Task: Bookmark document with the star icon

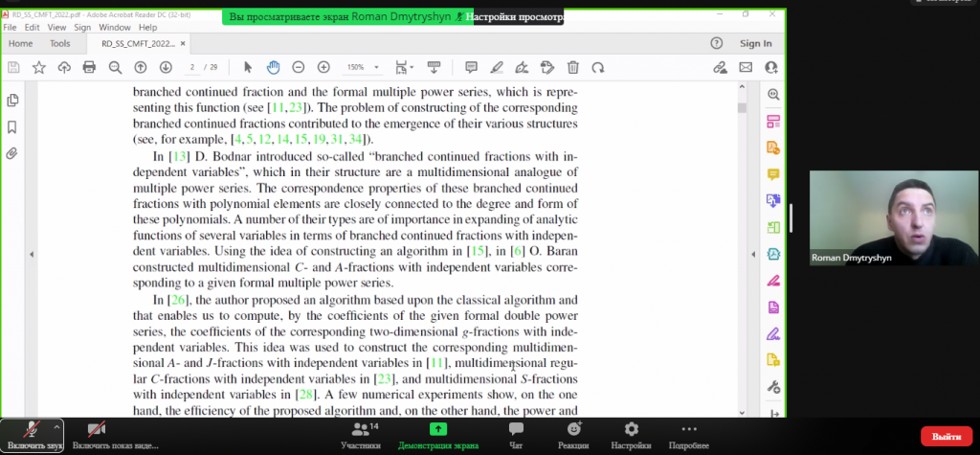Action: [x=39, y=67]
